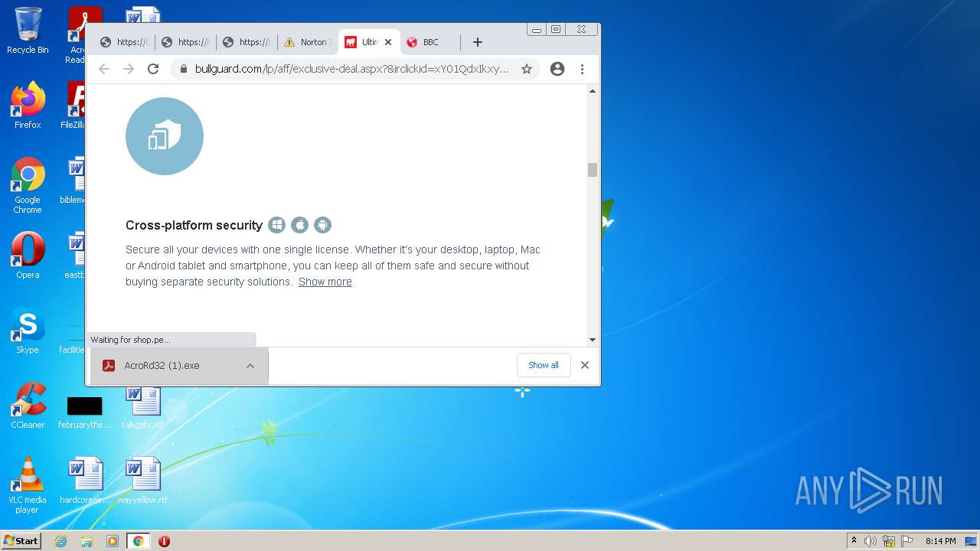980x551 pixels.
Task: Click Show all downloads button
Action: click(x=544, y=365)
